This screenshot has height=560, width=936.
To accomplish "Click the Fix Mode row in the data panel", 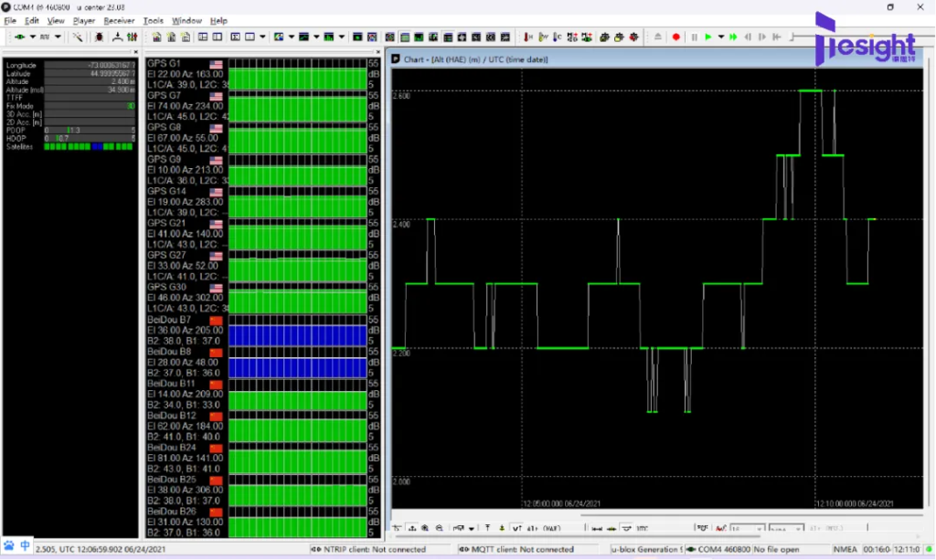I will (x=69, y=106).
